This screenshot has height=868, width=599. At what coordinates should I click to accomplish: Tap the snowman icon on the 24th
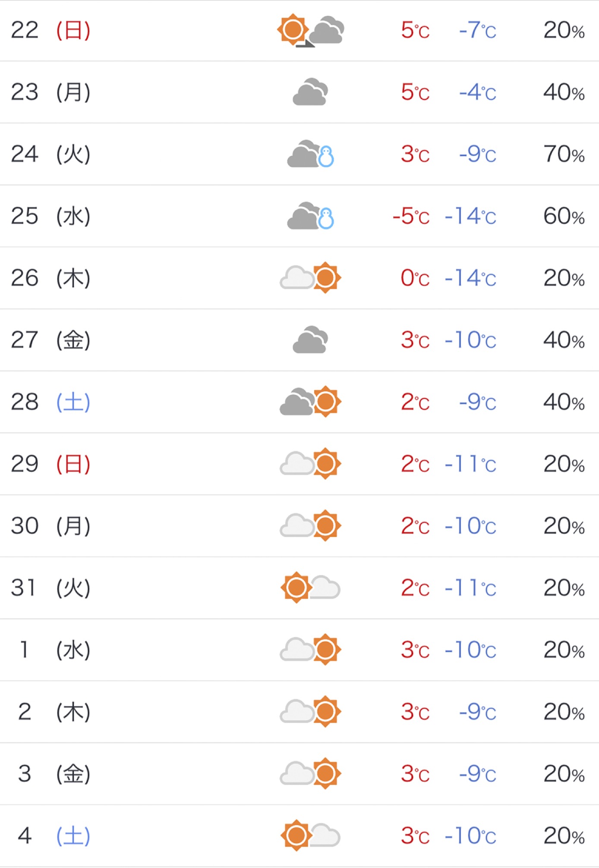click(326, 156)
